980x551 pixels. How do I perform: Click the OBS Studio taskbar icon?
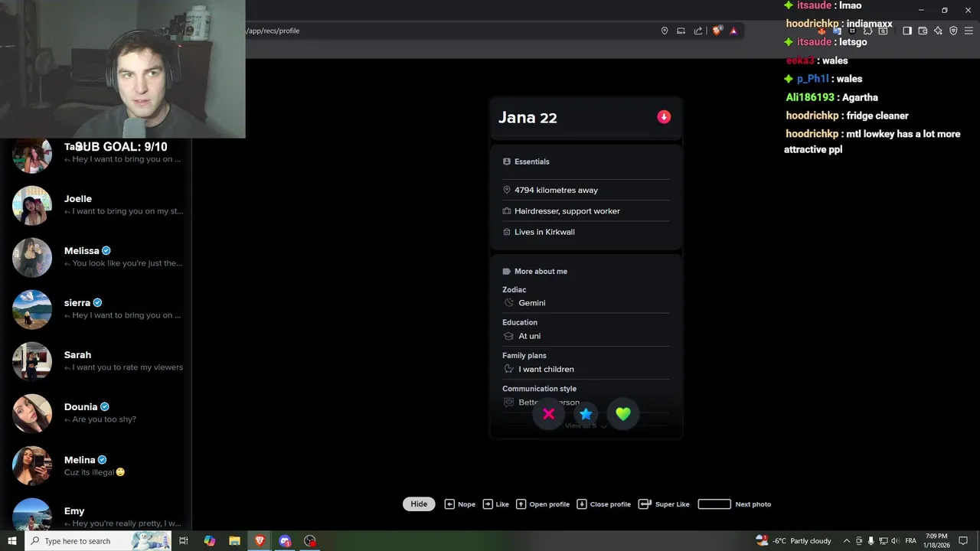point(310,541)
